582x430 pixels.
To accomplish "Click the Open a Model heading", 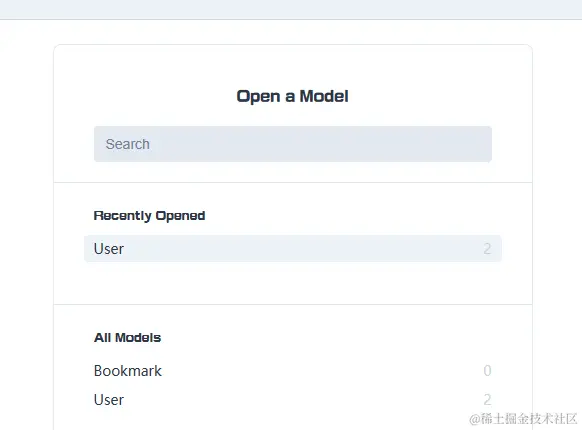I will pyautogui.click(x=292, y=97).
